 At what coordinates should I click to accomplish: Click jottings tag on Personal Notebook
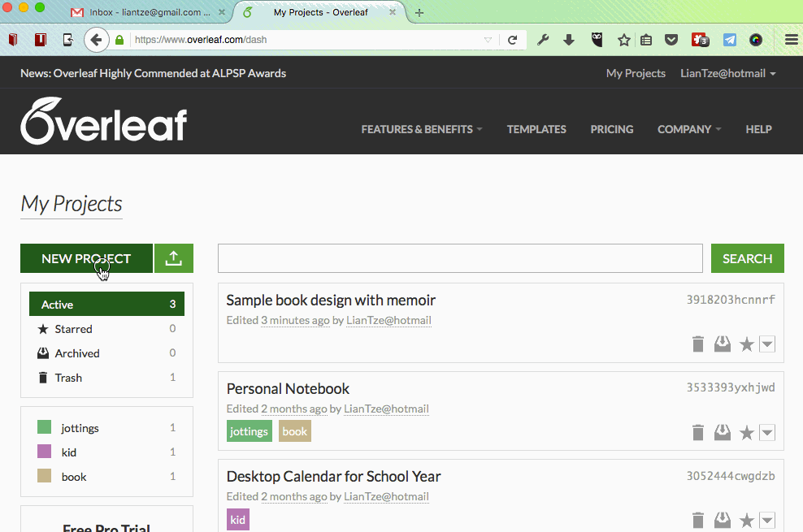tap(249, 431)
